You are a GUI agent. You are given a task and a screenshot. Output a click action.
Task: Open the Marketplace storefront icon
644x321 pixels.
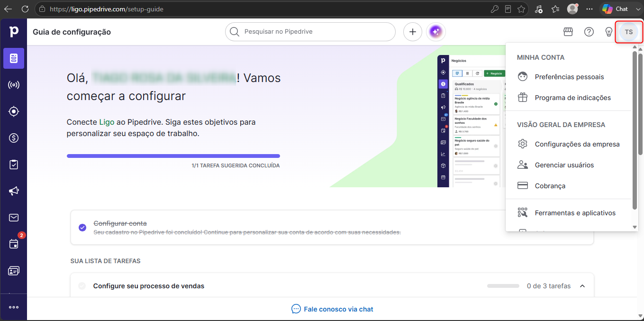coord(568,32)
